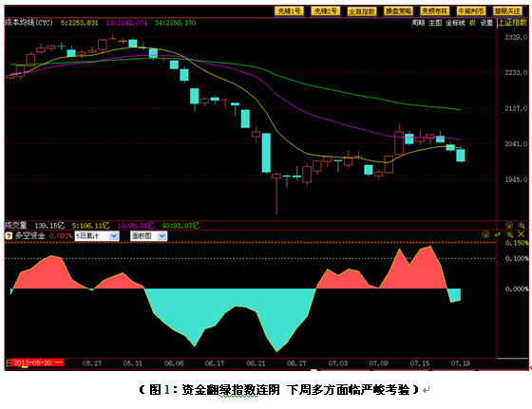Click the 先锋2号 button
Viewport: 532px width, 409px height.
click(x=325, y=11)
